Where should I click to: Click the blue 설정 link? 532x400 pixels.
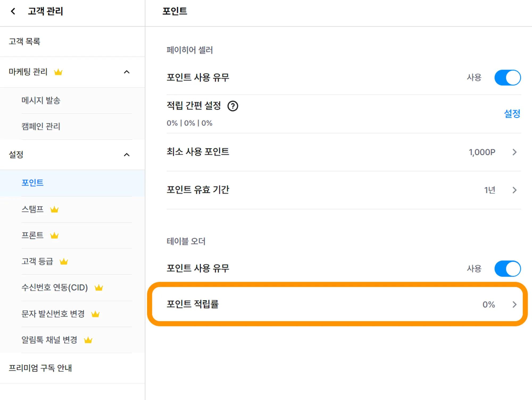tap(512, 114)
